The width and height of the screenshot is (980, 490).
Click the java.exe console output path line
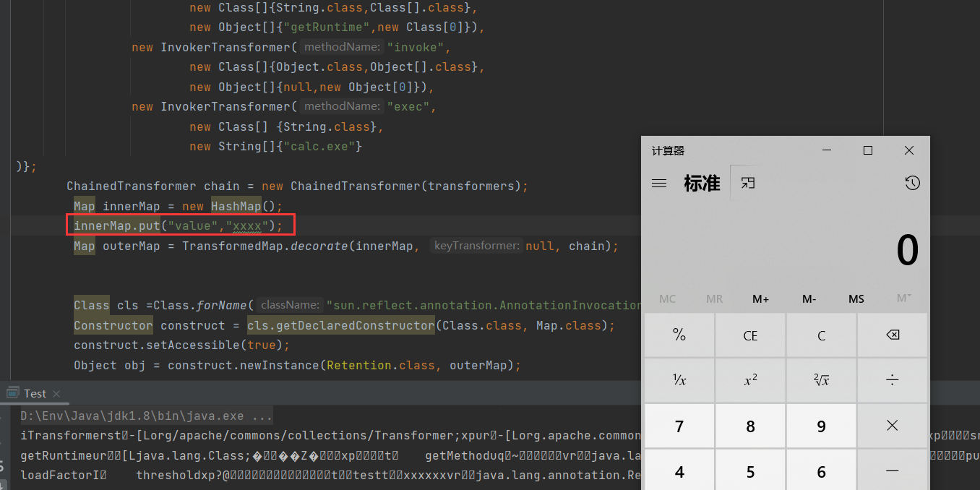tap(147, 416)
